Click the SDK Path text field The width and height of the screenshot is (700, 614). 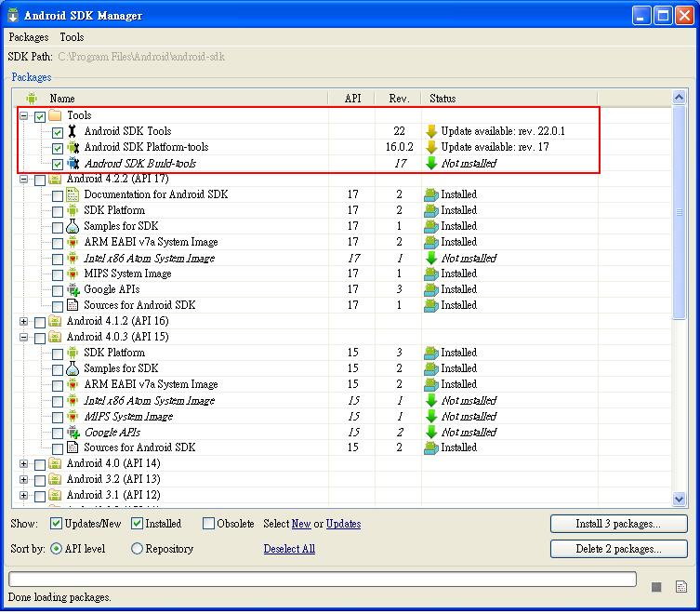coord(141,57)
